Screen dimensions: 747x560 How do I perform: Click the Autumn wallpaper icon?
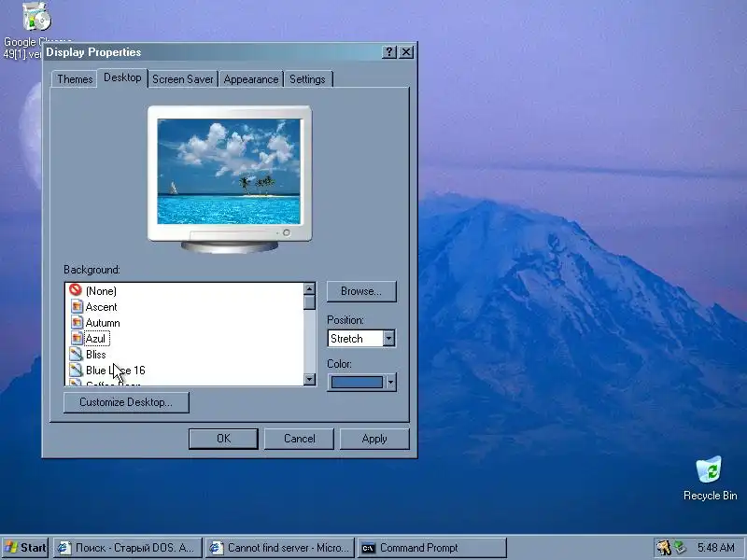click(x=77, y=322)
